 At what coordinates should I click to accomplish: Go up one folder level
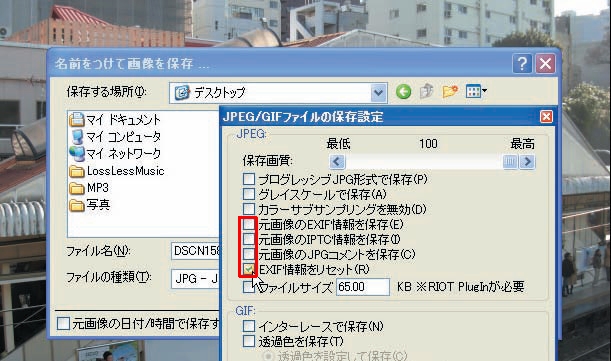[426, 91]
